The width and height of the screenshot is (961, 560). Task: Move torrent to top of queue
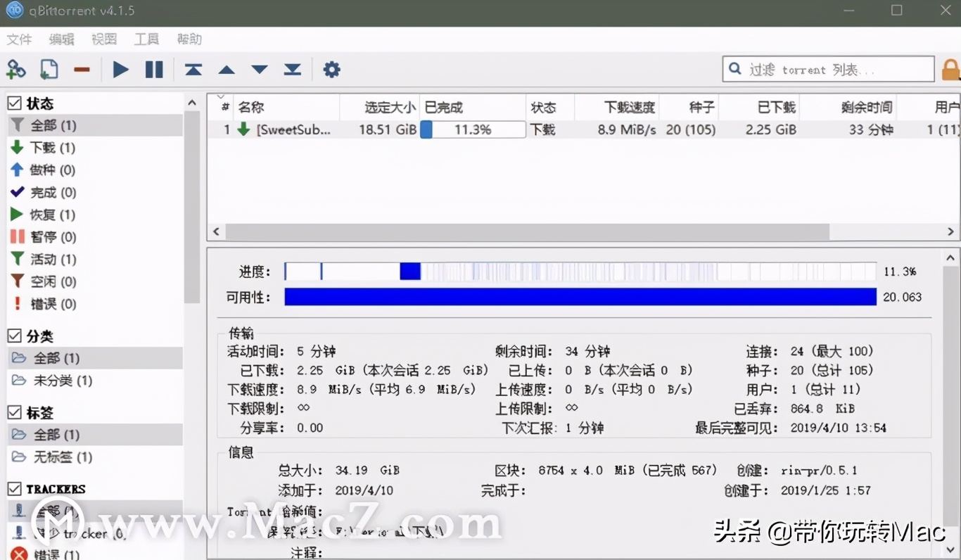tap(192, 69)
